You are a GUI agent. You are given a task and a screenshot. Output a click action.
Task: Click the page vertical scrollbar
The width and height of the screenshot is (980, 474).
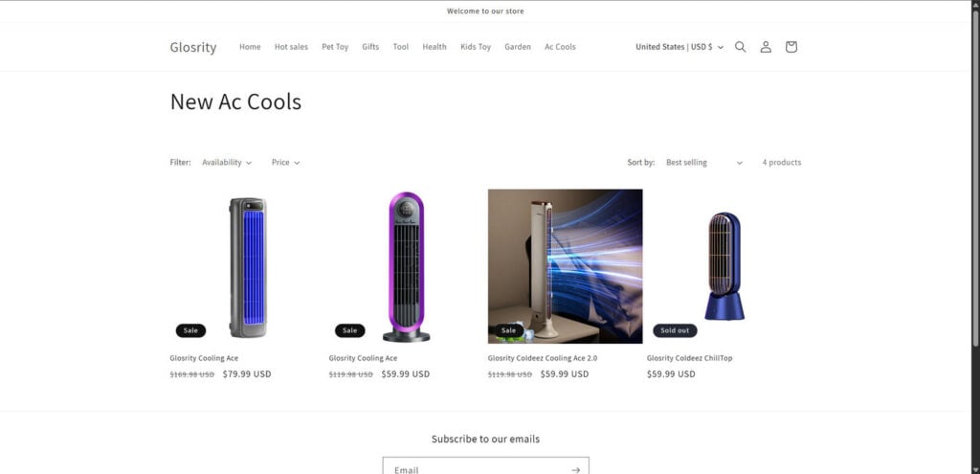coord(975,237)
